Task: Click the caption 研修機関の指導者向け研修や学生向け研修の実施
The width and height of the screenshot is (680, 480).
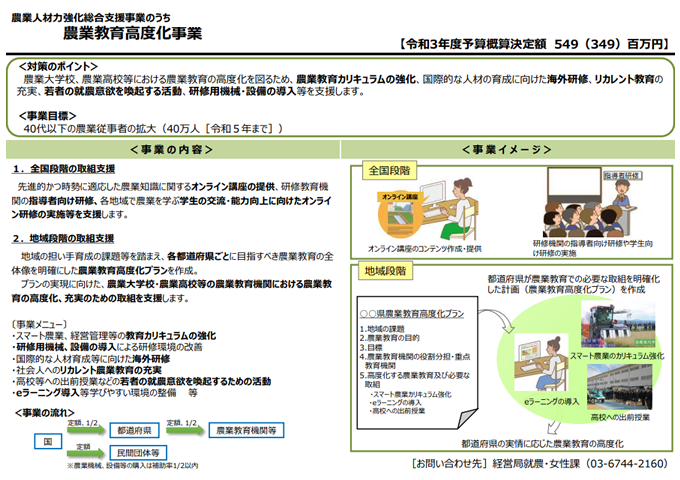Action: click(x=592, y=248)
